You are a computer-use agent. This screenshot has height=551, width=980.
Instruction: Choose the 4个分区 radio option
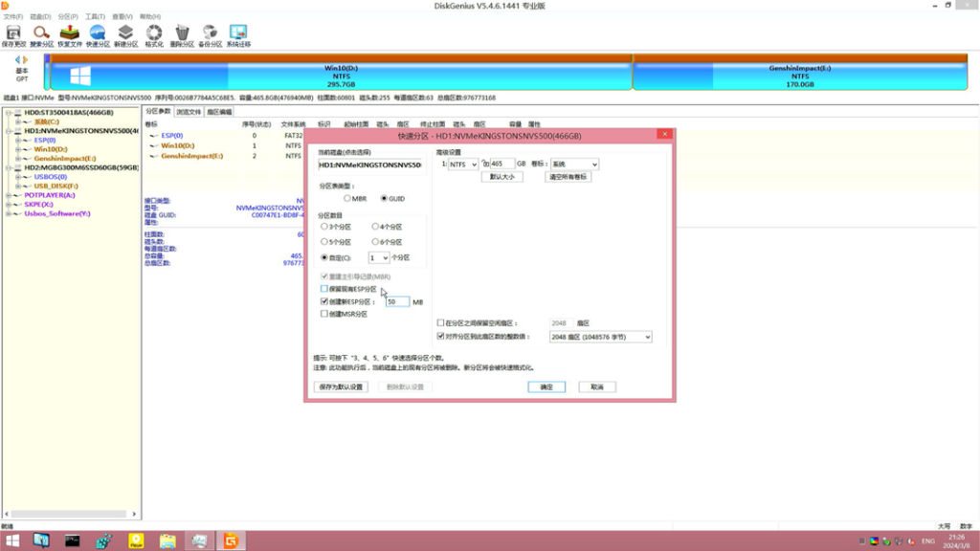click(375, 227)
